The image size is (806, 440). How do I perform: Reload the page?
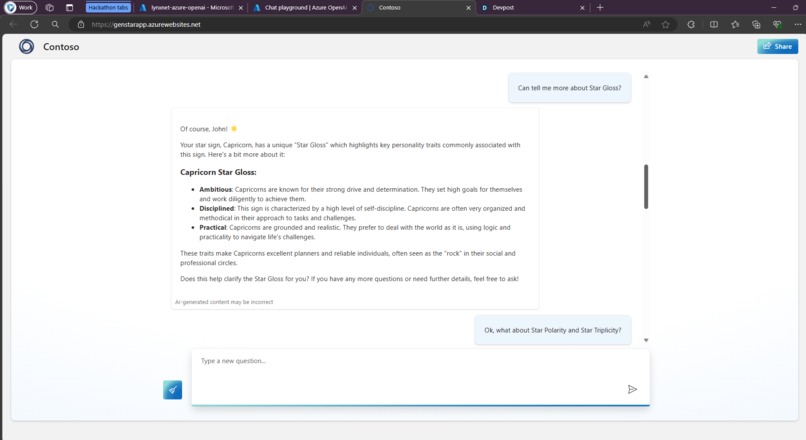[34, 24]
